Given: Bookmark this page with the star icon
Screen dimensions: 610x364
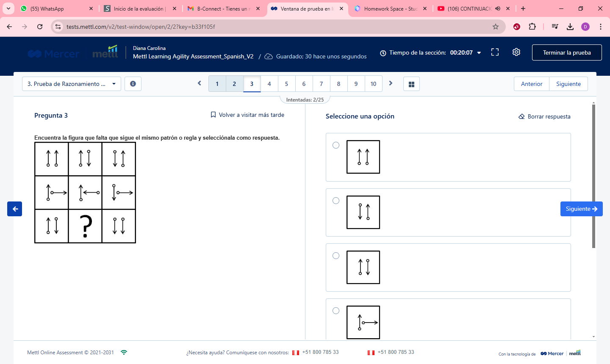Looking at the screenshot, I should [496, 27].
